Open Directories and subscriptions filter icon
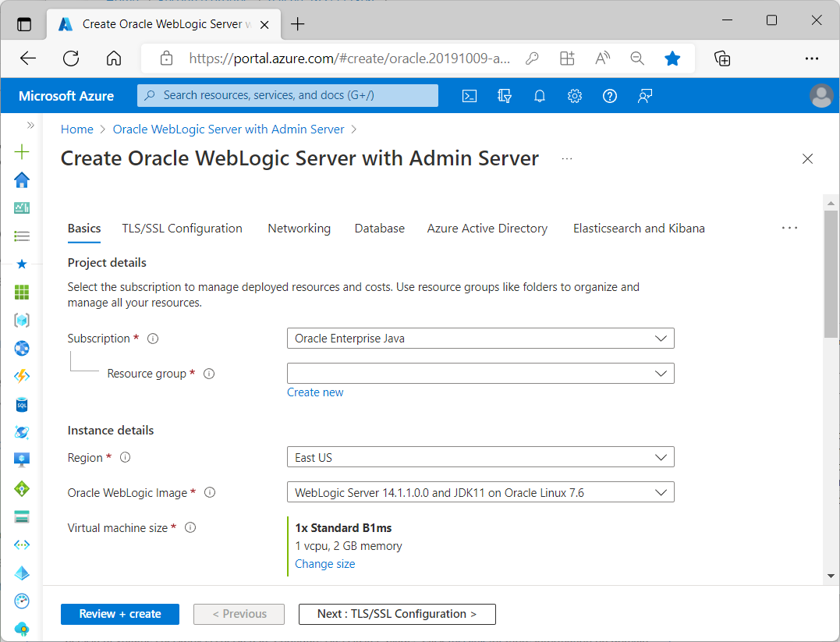 tap(504, 96)
